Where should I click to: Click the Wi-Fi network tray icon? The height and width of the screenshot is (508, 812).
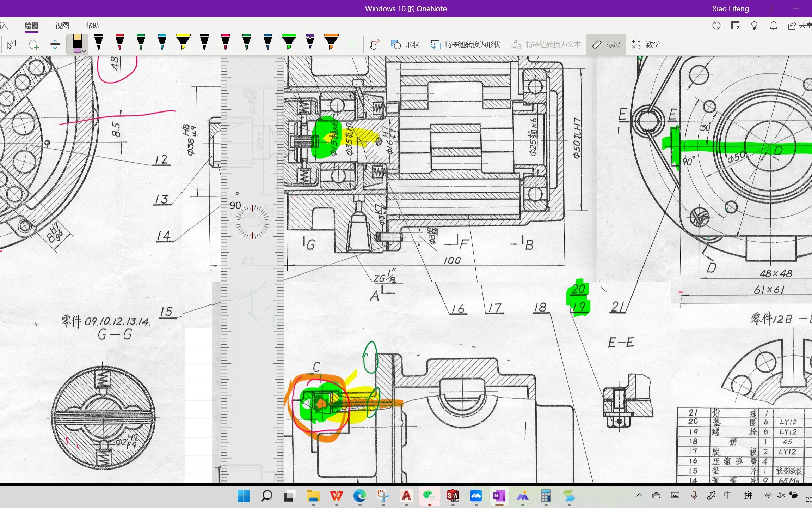pyautogui.click(x=768, y=495)
